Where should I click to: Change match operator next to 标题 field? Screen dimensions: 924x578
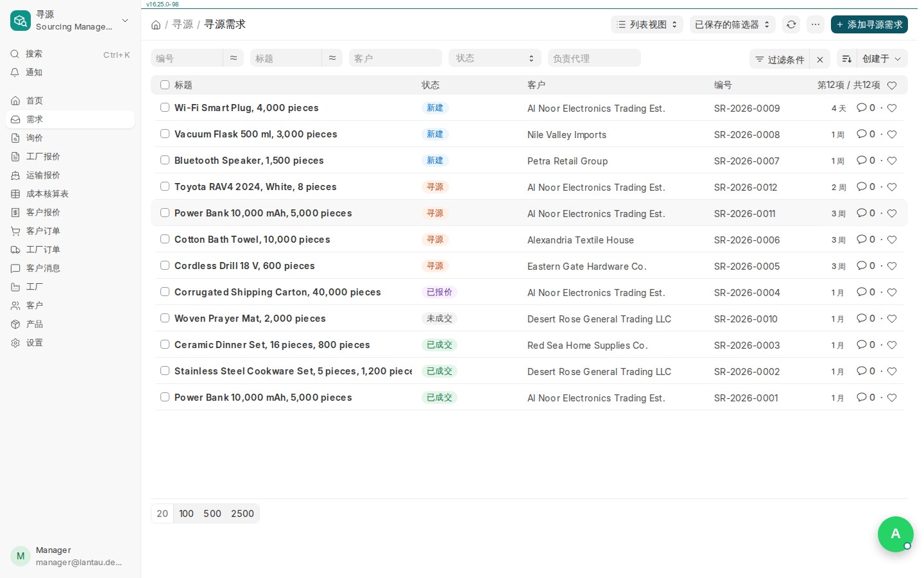332,58
